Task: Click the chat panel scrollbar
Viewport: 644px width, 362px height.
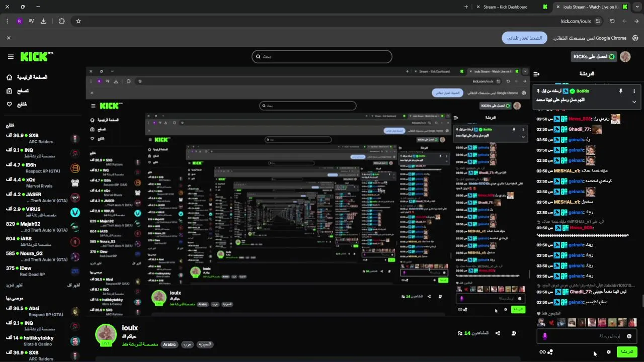Action: pyautogui.click(x=642, y=301)
